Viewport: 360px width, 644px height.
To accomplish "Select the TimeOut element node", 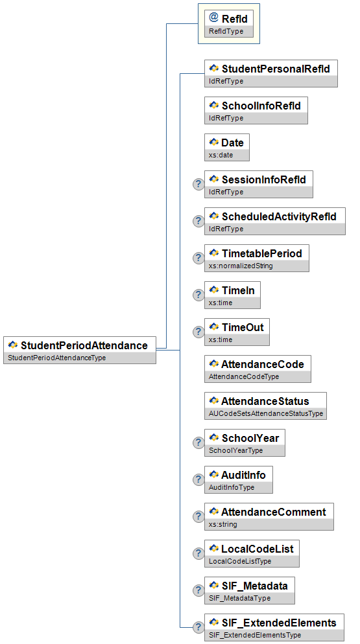I will [237, 332].
